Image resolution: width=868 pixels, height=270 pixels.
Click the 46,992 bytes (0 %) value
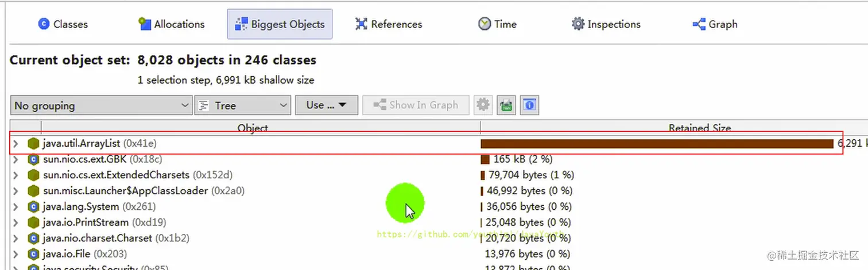(529, 190)
